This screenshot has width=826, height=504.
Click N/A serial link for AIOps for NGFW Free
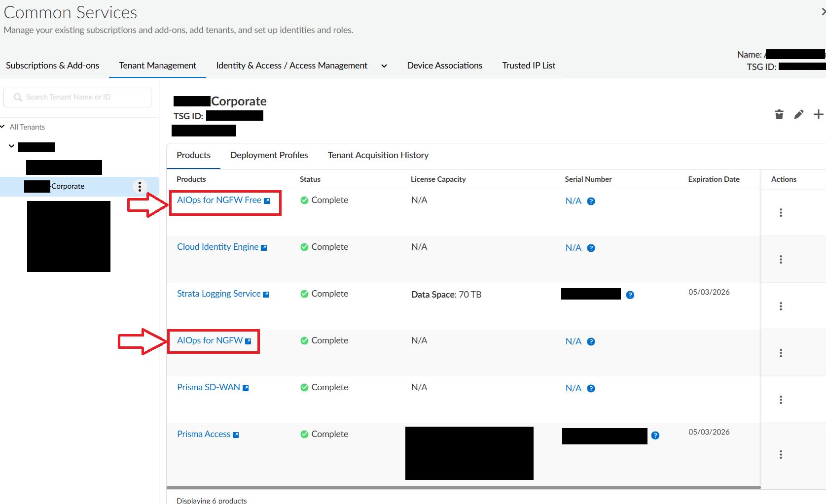point(573,201)
